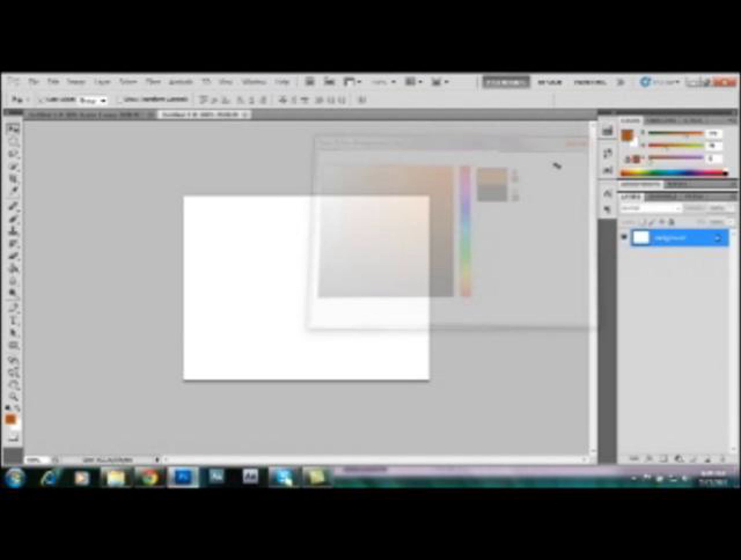Open Google Chrome from the taskbar
741x560 pixels.
point(149,477)
